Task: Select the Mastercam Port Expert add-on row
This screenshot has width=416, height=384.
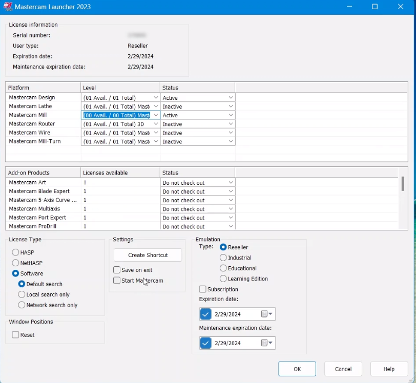Action: point(37,217)
